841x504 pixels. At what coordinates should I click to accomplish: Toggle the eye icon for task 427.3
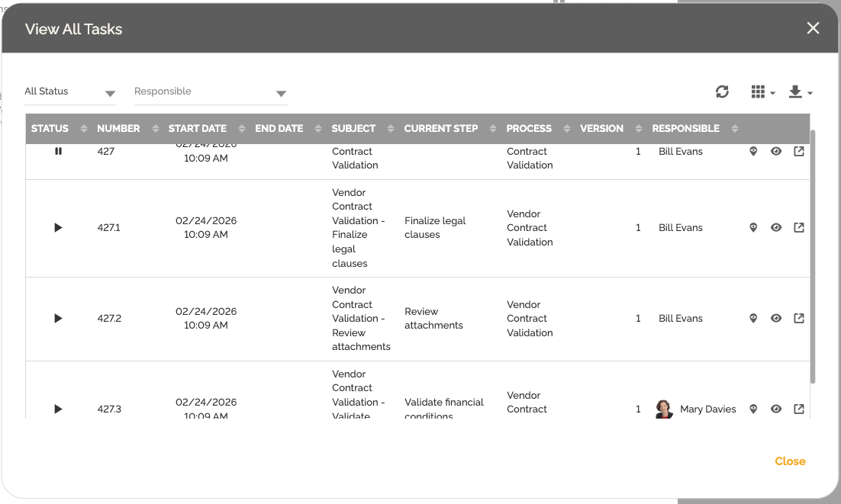click(776, 409)
